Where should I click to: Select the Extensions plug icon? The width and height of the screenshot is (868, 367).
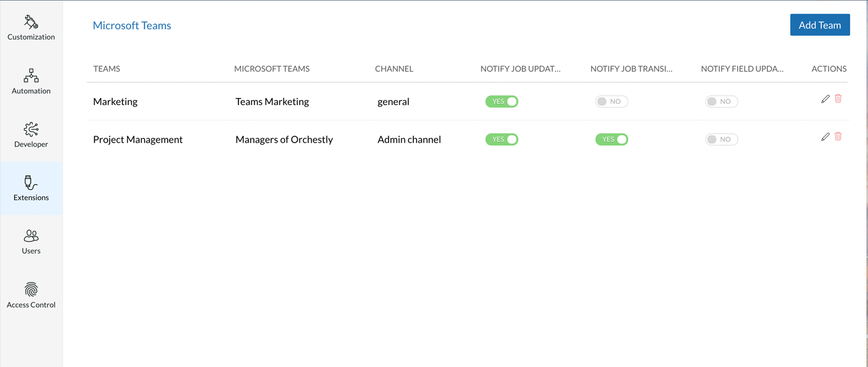tap(31, 183)
